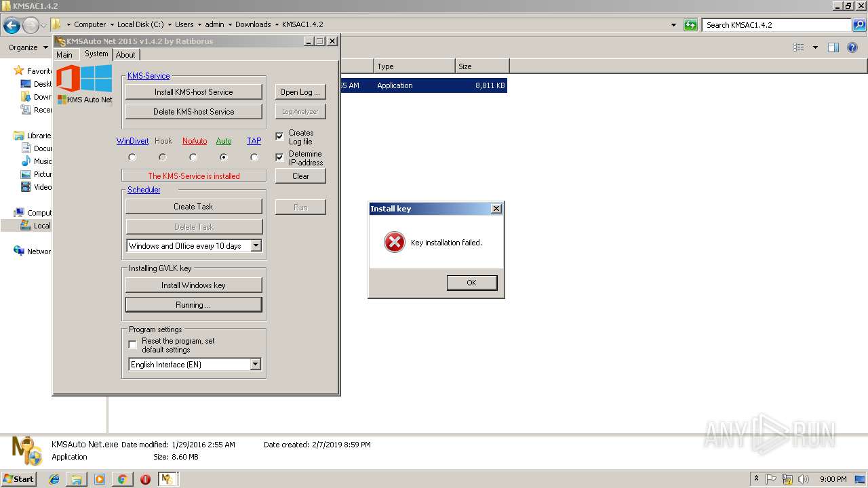Expand the address bar history dropdown
Viewport: 868px width, 488px height.
(673, 25)
